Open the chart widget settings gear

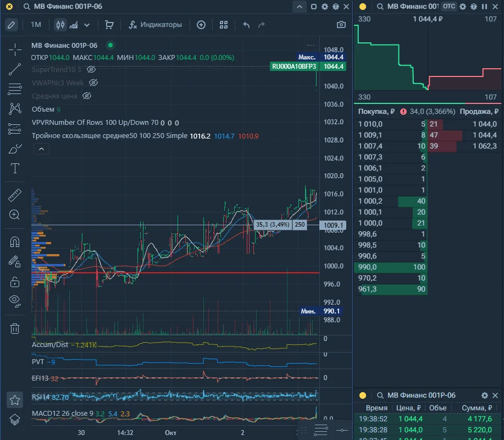pyautogui.click(x=325, y=7)
